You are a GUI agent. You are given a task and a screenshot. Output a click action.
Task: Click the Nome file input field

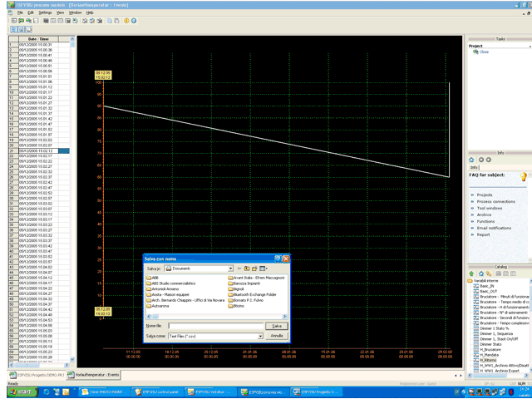coord(216,326)
